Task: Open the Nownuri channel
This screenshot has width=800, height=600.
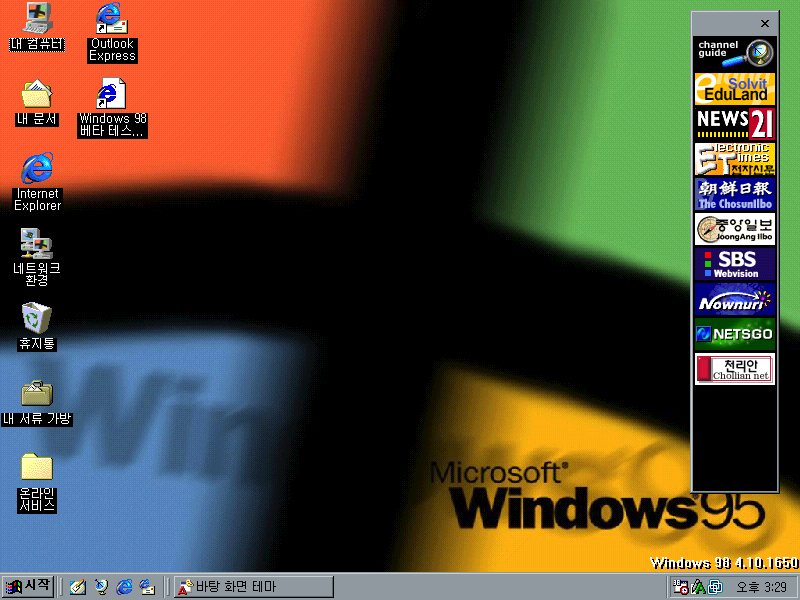Action: click(735, 299)
